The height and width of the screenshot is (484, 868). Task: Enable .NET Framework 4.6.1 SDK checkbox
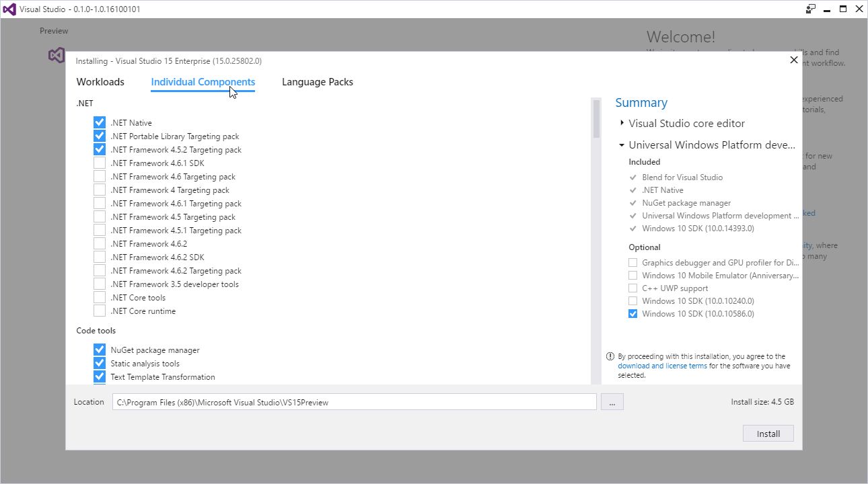click(x=100, y=163)
